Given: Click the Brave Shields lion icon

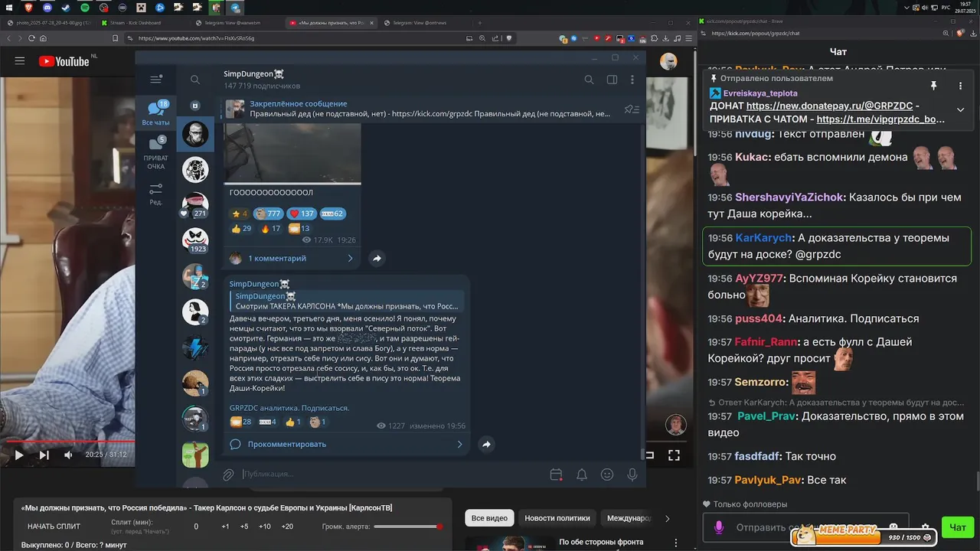Looking at the screenshot, I should click(x=509, y=38).
